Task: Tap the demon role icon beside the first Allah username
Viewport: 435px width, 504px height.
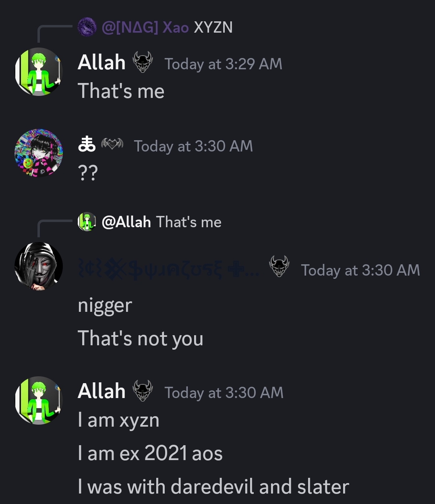Action: [143, 62]
